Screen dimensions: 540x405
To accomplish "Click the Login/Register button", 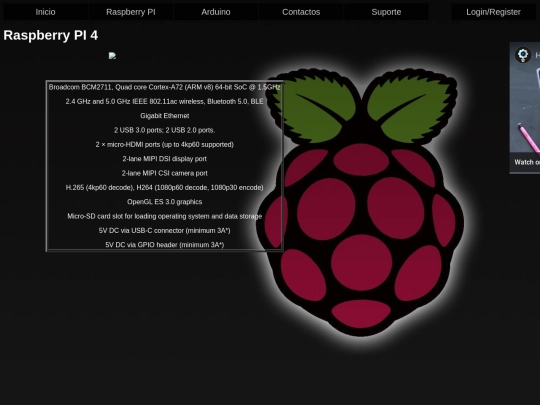I will pyautogui.click(x=493, y=12).
